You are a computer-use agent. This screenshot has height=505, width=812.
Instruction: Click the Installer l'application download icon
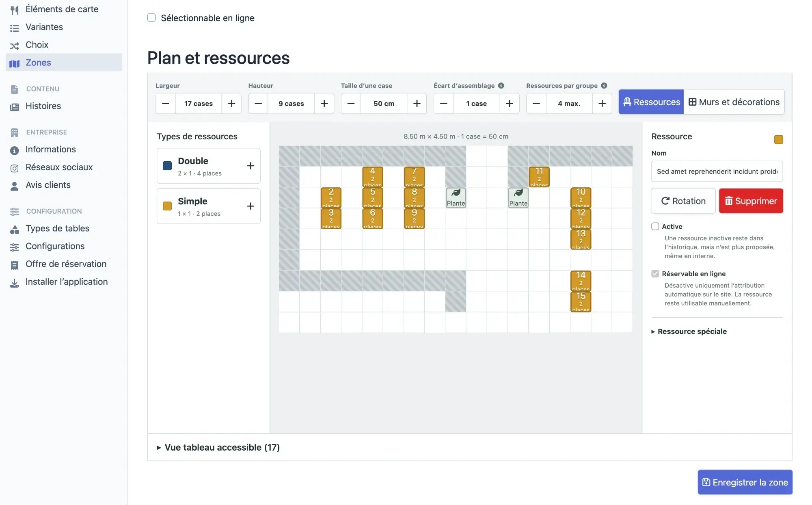coord(14,283)
